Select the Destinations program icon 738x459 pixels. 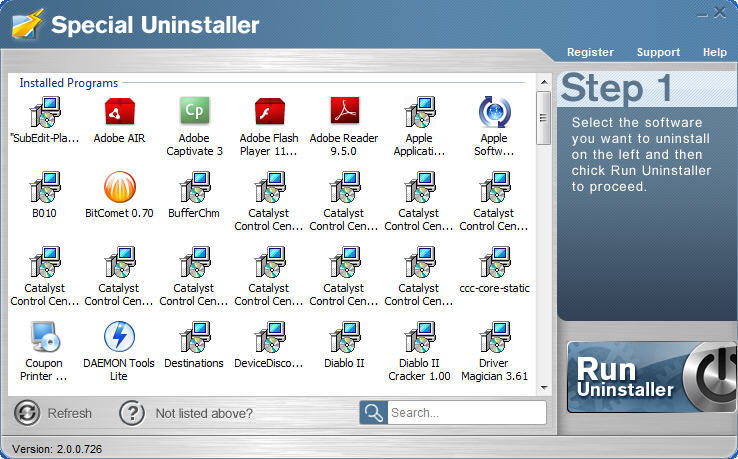(x=194, y=337)
